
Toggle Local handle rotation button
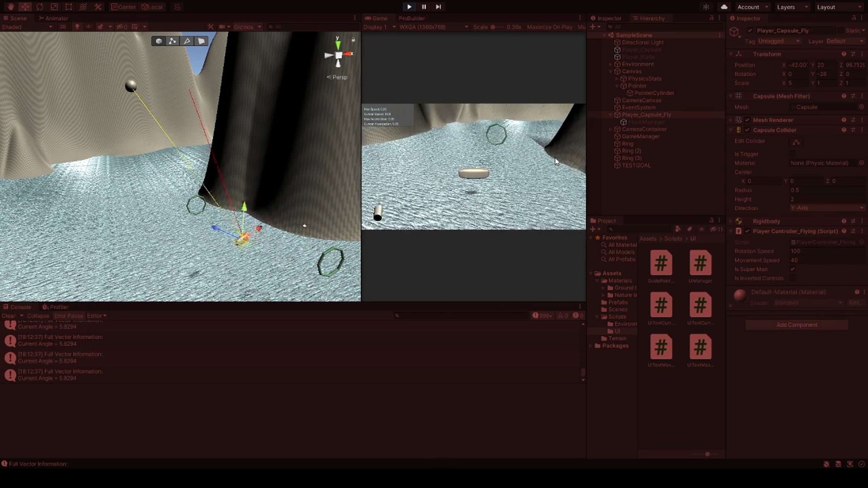click(x=152, y=7)
